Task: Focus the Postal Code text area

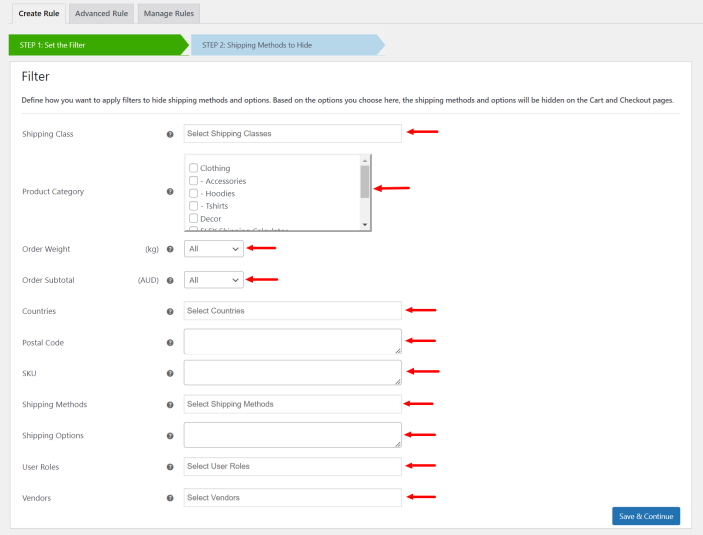Action: pos(292,342)
